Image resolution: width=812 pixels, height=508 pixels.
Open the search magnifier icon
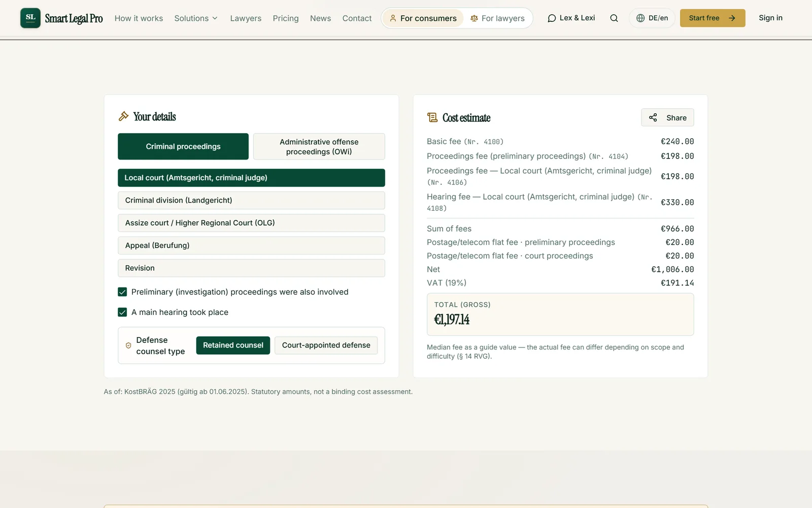(x=614, y=18)
